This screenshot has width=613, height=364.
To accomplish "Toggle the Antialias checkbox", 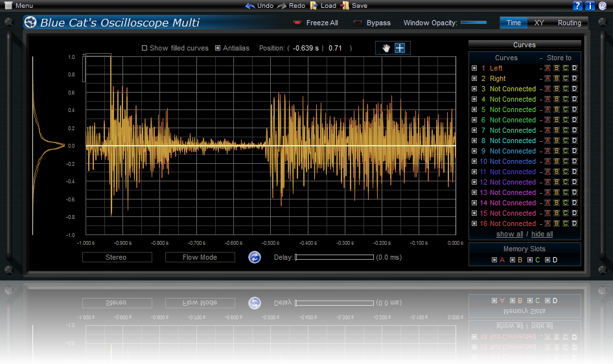I will (x=218, y=48).
